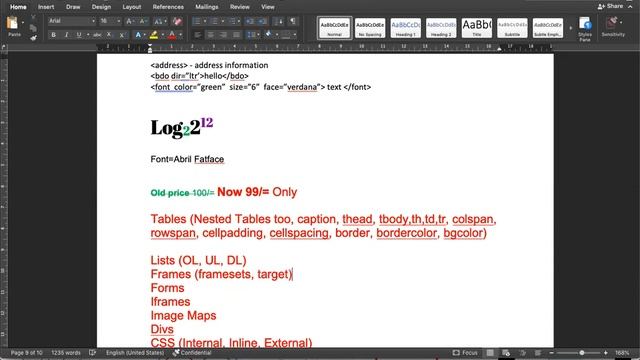Switch to the Layout tab
Viewport: 640px width, 360px height.
point(132,7)
